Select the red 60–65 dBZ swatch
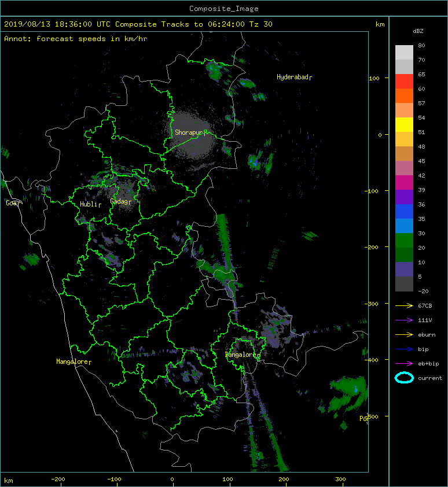 coord(404,82)
